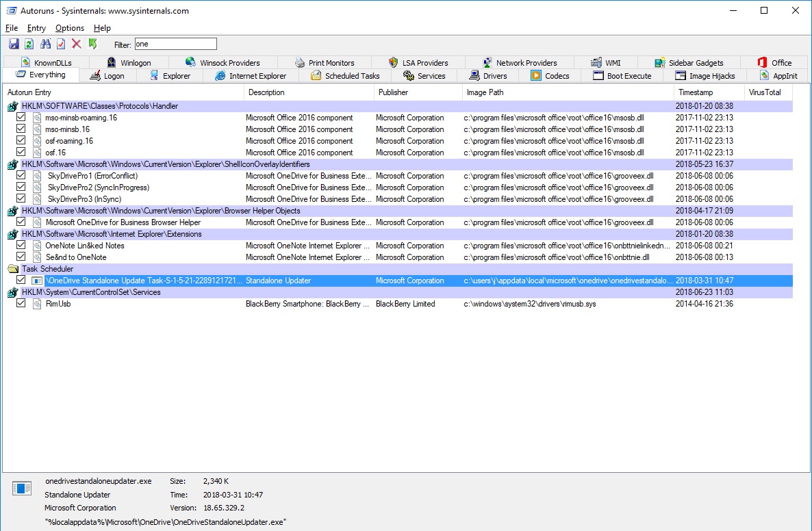Open the Options menu

pos(69,28)
